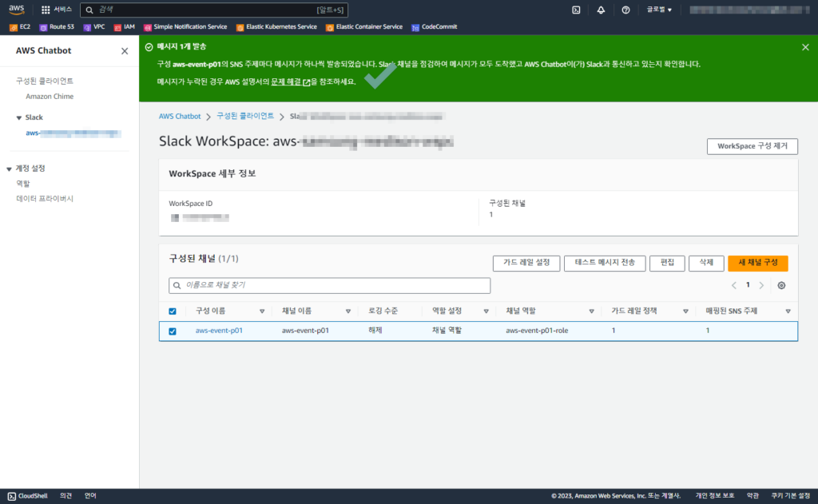Open IAM bookmark

124,26
